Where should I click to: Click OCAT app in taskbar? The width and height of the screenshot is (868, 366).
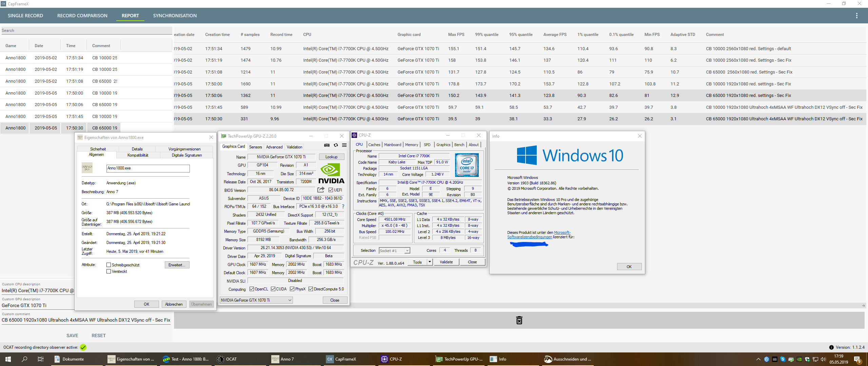(x=227, y=359)
